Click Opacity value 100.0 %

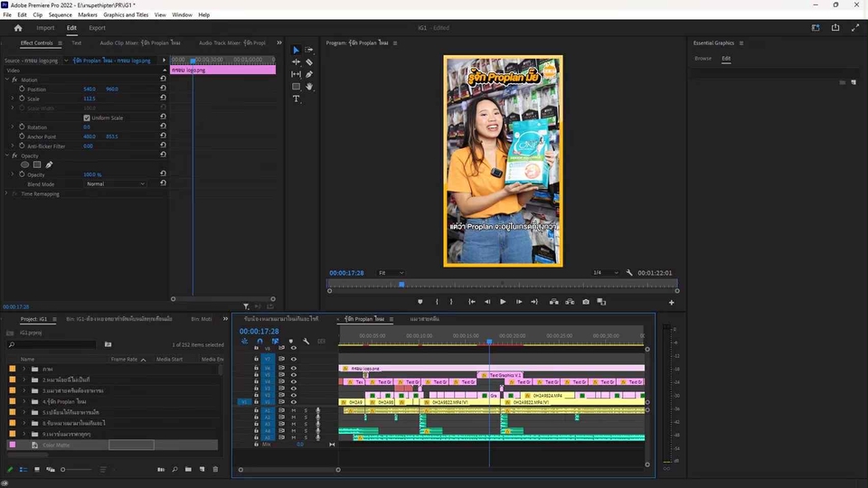(x=92, y=174)
